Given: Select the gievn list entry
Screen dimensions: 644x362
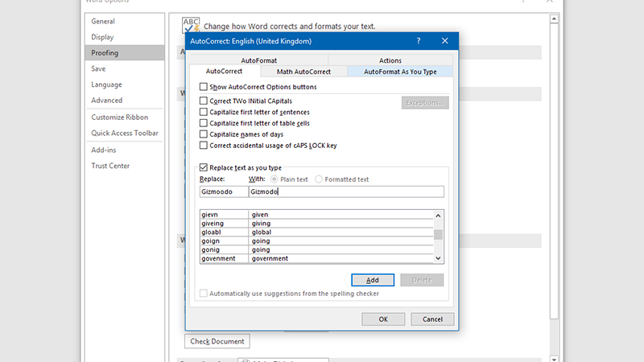Looking at the screenshot, I should click(316, 215).
